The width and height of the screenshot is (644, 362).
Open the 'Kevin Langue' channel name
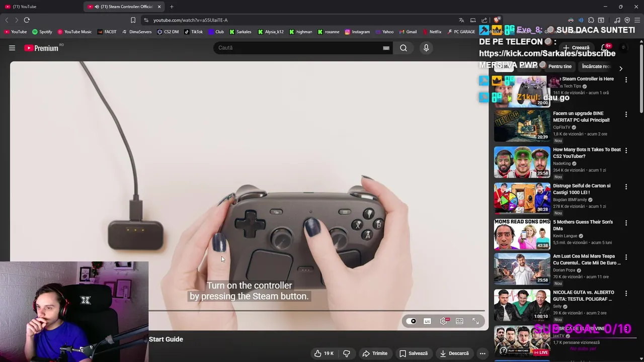(565, 236)
